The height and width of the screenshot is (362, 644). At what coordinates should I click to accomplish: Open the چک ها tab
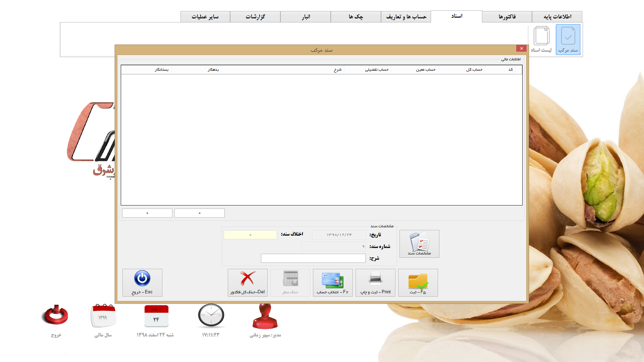pos(356,17)
